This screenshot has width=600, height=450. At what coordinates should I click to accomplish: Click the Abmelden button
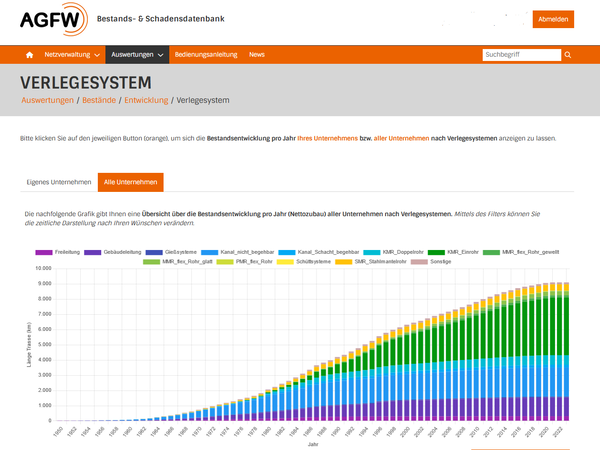(553, 19)
